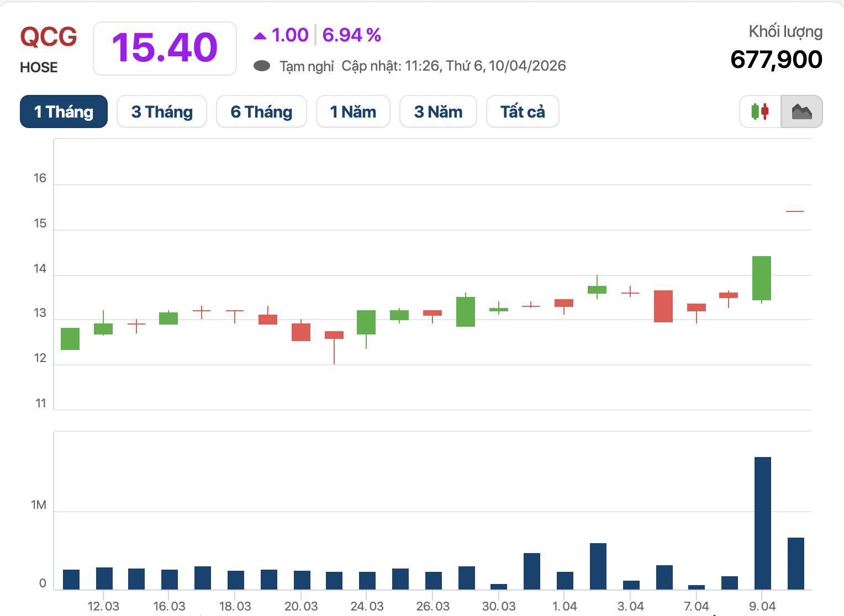This screenshot has width=844, height=616.
Task: Select the 3 Năm time range
Action: (438, 111)
